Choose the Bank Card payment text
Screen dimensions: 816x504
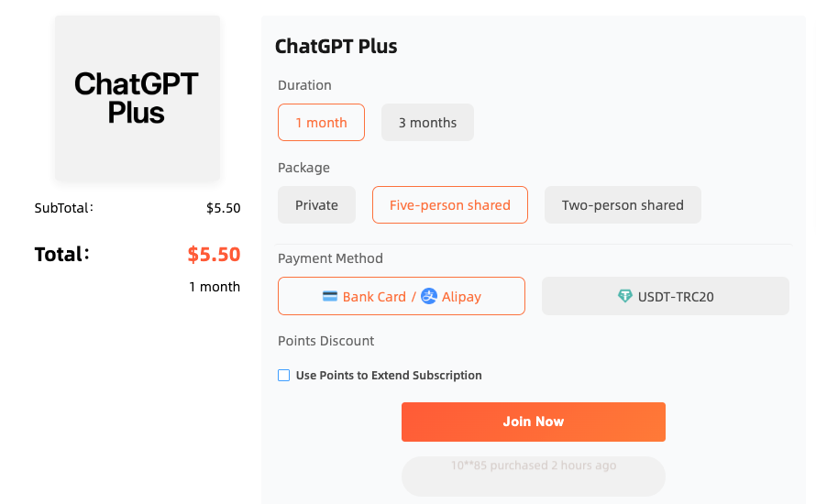click(x=374, y=297)
